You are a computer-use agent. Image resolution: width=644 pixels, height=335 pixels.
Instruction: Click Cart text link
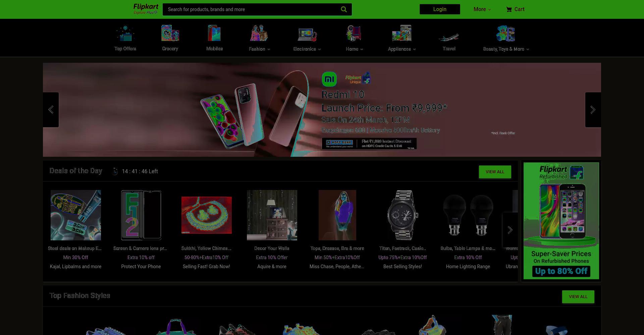pyautogui.click(x=519, y=9)
